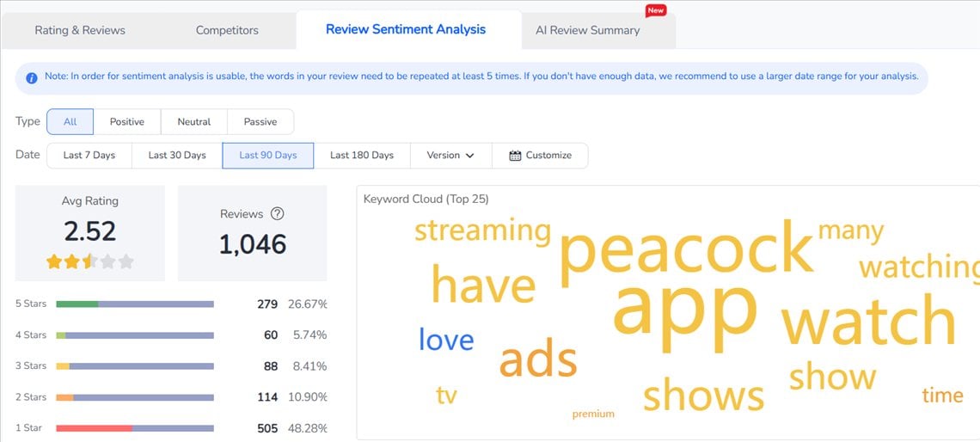Click the 3 Stars rating bar
This screenshot has width=980, height=442.
(x=135, y=366)
